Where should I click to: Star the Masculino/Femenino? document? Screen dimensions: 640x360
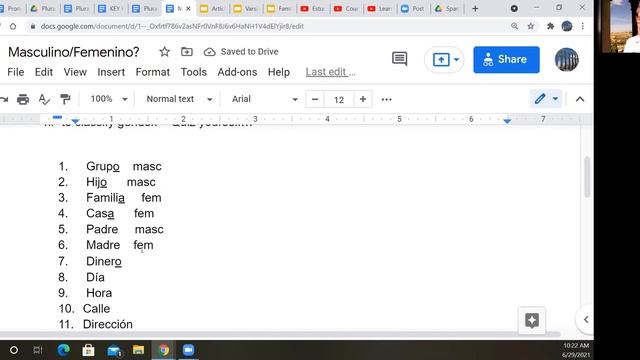click(164, 52)
